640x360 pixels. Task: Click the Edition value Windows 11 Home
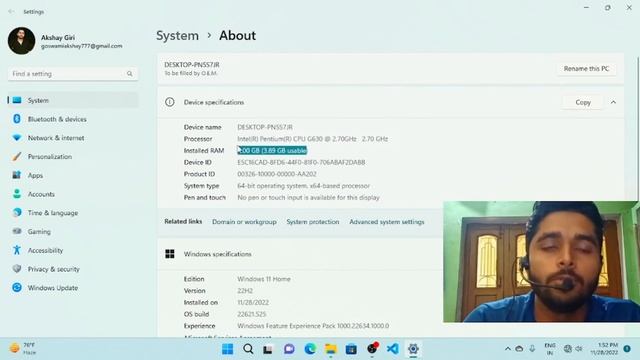264,279
